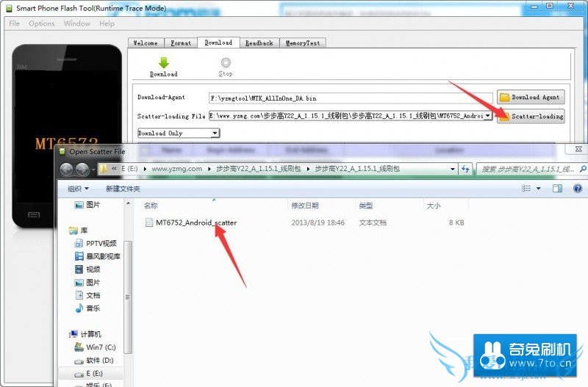This screenshot has height=387, width=588.
Task: Click the search magnifier icon
Action: (583, 169)
